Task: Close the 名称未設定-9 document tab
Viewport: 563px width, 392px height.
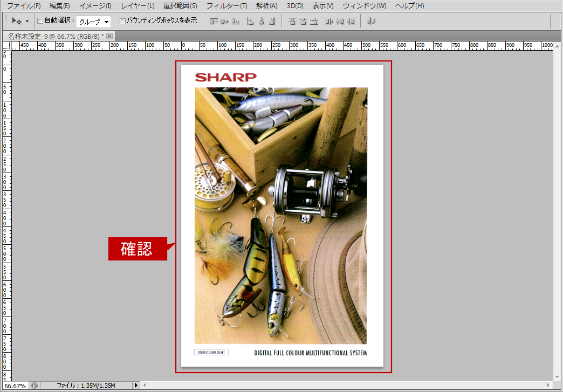Action: [x=110, y=36]
